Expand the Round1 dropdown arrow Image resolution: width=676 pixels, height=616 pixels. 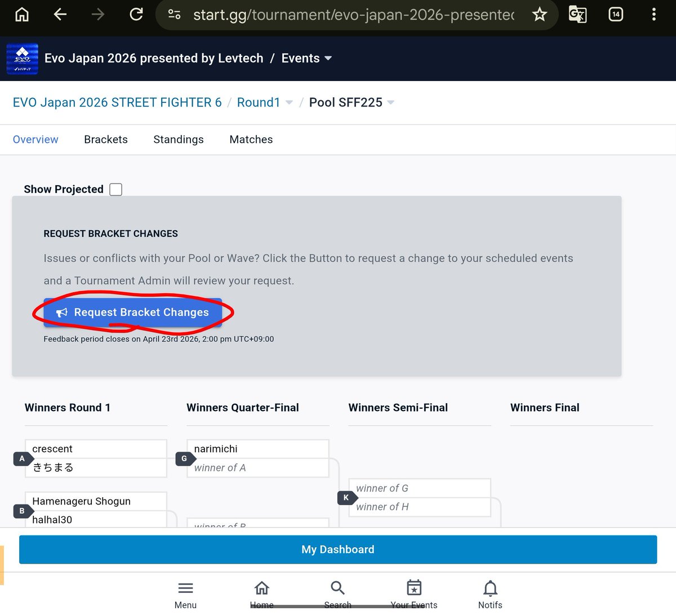click(x=289, y=102)
